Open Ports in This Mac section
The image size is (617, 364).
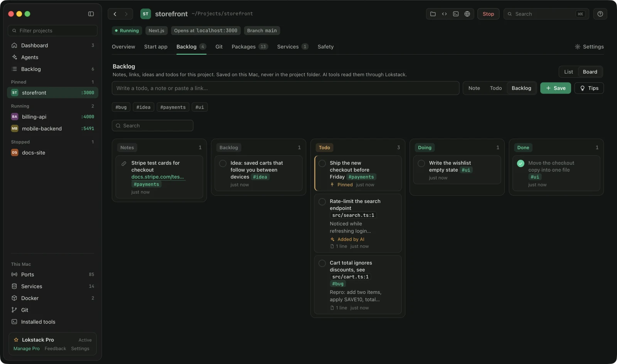point(52,275)
